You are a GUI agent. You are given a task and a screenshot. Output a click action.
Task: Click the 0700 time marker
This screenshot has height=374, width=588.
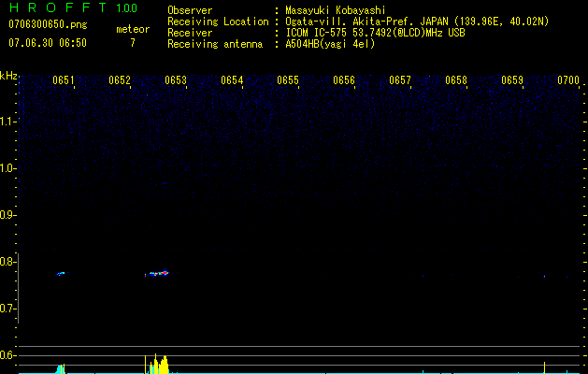[x=568, y=80]
